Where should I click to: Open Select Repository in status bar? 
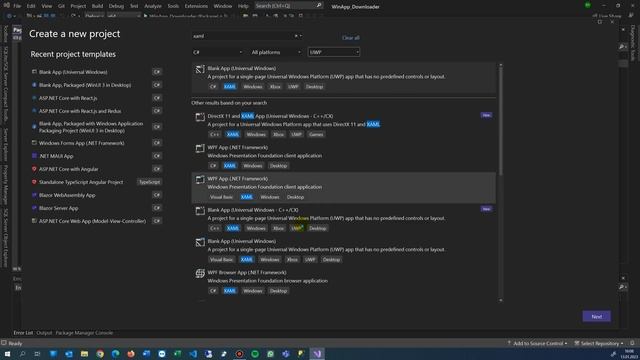click(x=599, y=343)
